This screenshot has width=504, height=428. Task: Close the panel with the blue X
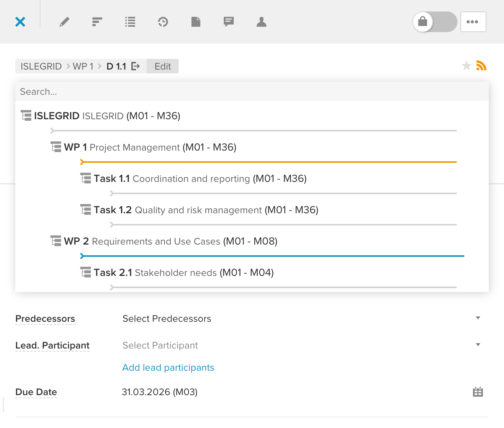click(20, 22)
